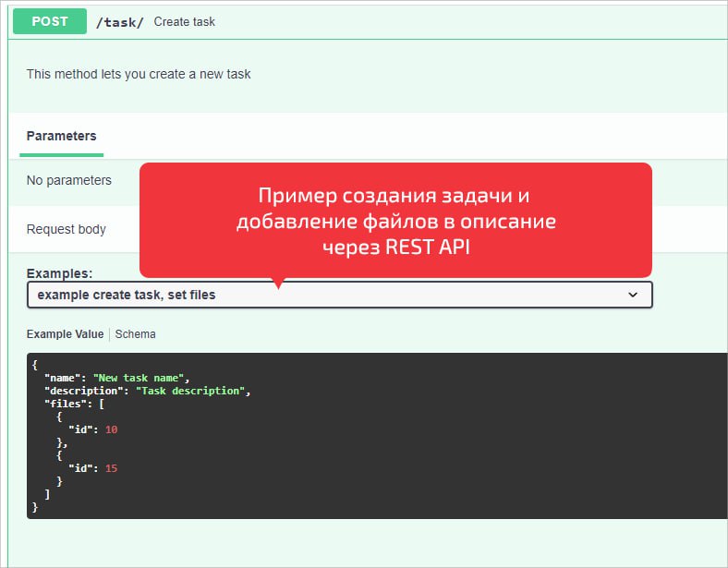Switch to the Example Value tab

click(x=65, y=334)
